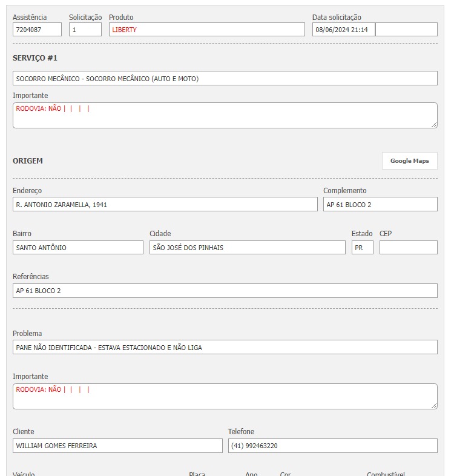Click the Assistência number field

point(37,30)
